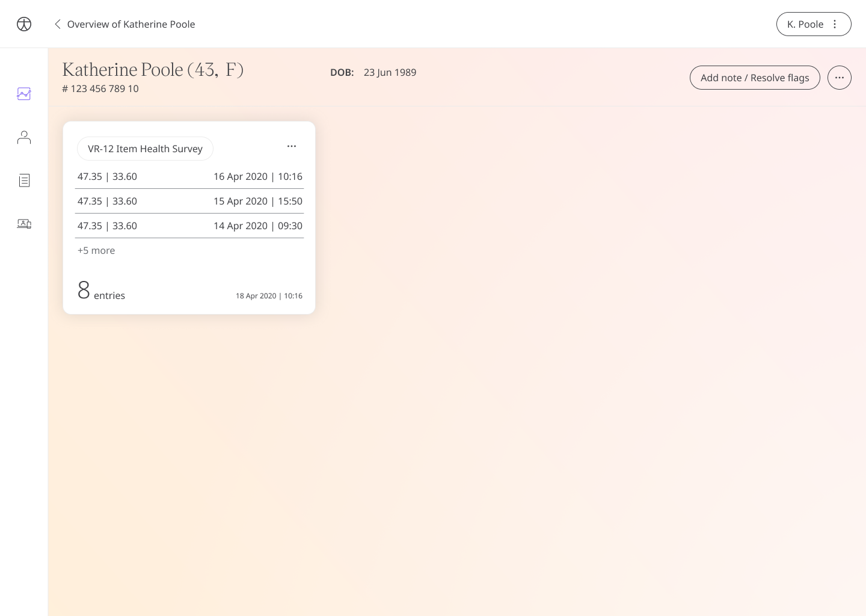Viewport: 866px width, 616px height.
Task: Click the 8 entries count
Action: 101,291
